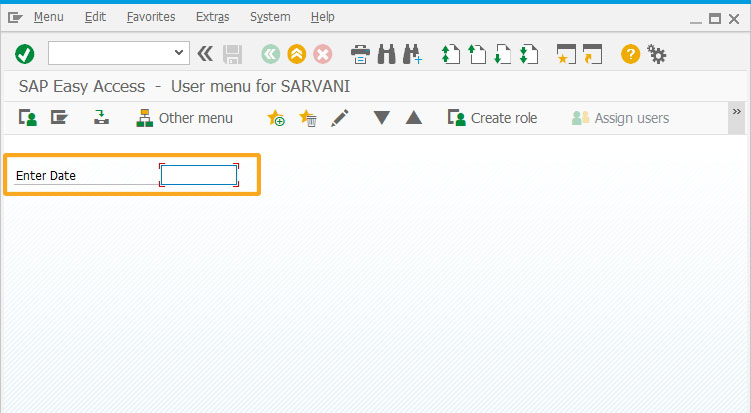Image resolution: width=751 pixels, height=413 pixels.
Task: Click the Generate Shortcut icon
Action: point(592,54)
